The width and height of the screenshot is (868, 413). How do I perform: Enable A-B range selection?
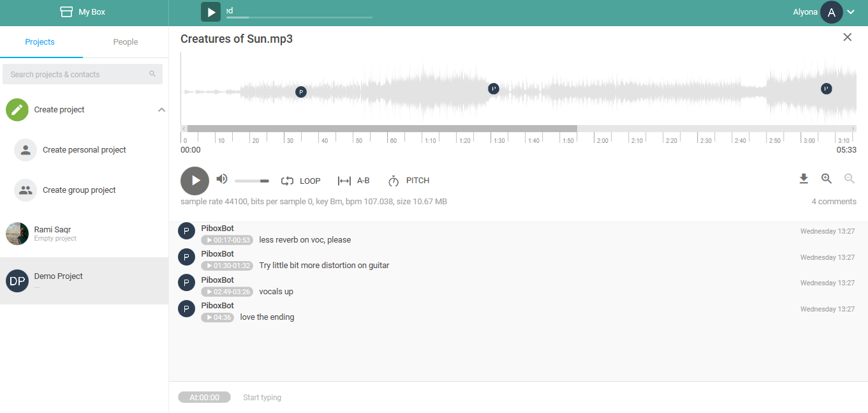[353, 181]
